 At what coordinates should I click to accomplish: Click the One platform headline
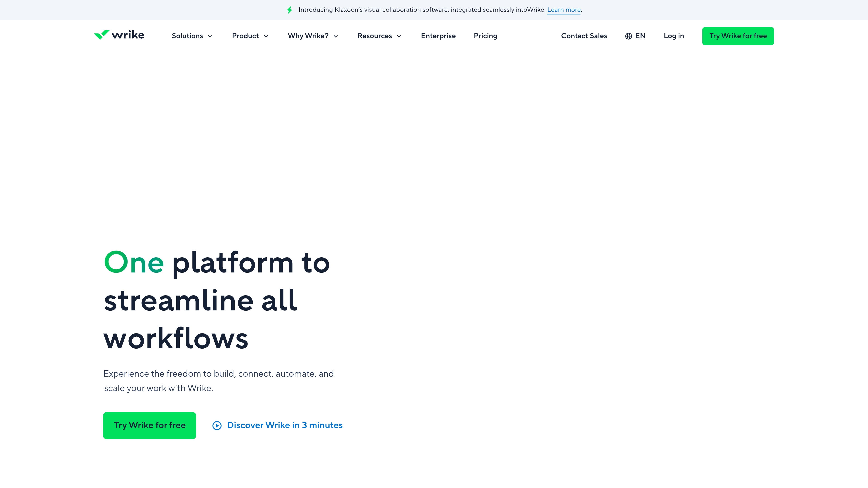coord(217,300)
